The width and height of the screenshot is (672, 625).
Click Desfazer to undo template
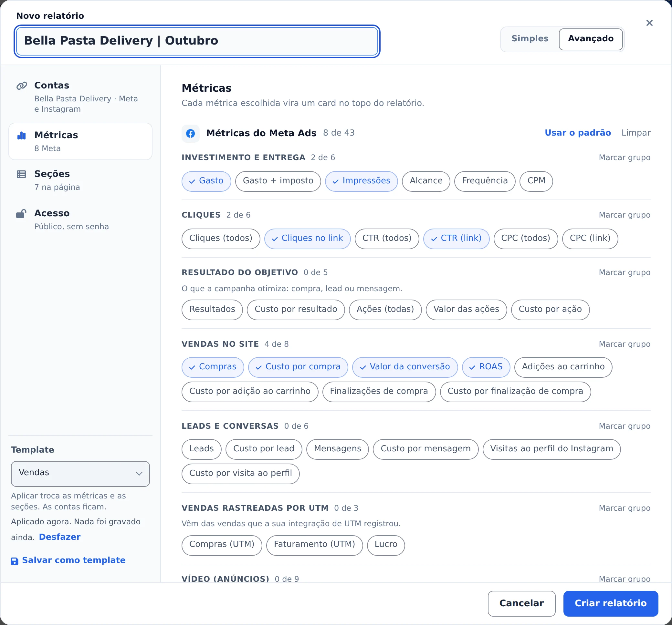[x=60, y=537]
